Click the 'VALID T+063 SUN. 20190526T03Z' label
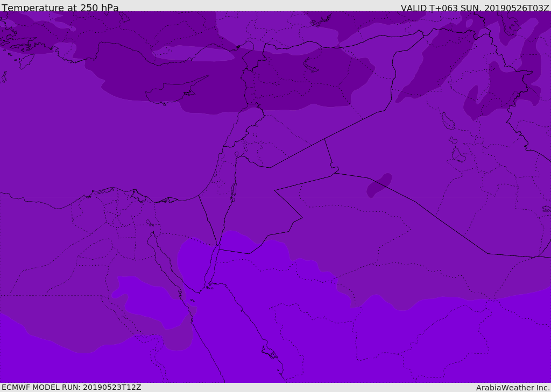 point(475,8)
